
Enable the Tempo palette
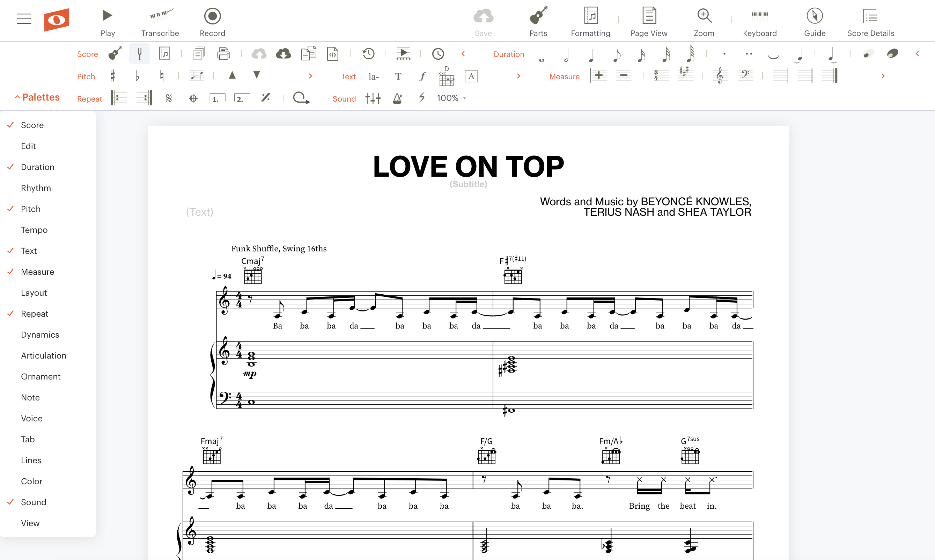34,230
